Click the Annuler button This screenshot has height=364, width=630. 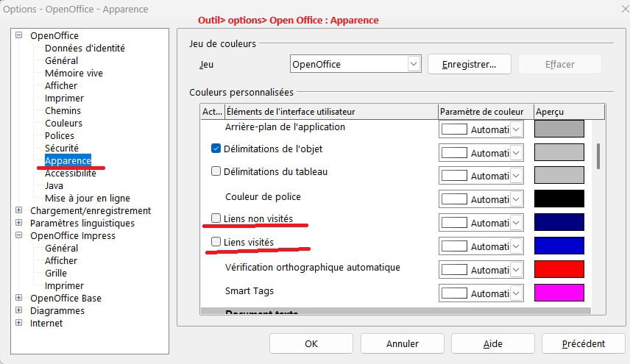point(402,343)
